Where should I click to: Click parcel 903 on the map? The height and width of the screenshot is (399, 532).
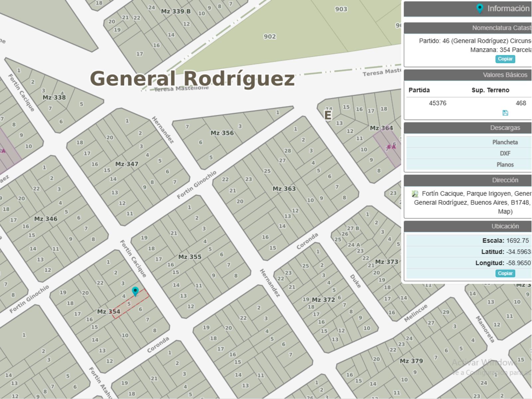[x=341, y=9]
